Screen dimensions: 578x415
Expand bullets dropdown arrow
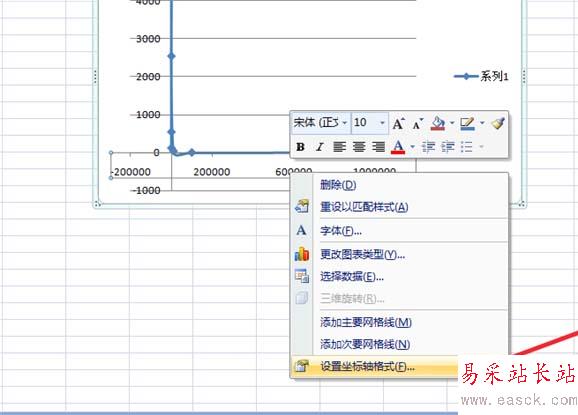[481, 147]
